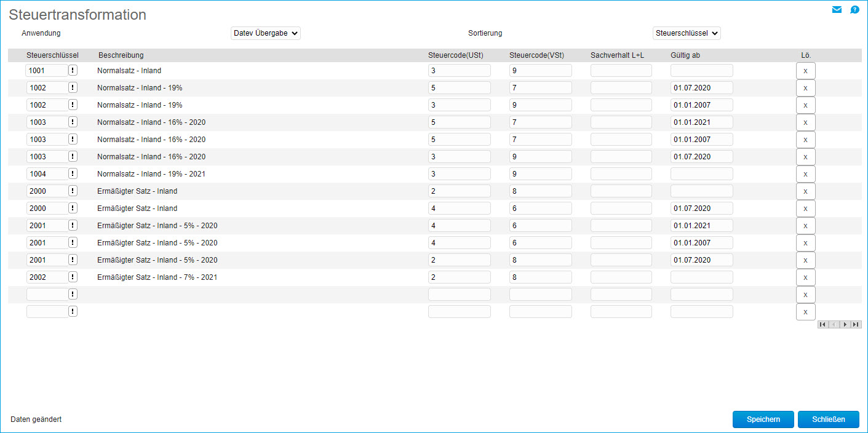Open the Sortierung dropdown showing Steuerschlüssel
Image resolution: width=868 pixels, height=433 pixels.
click(x=687, y=33)
